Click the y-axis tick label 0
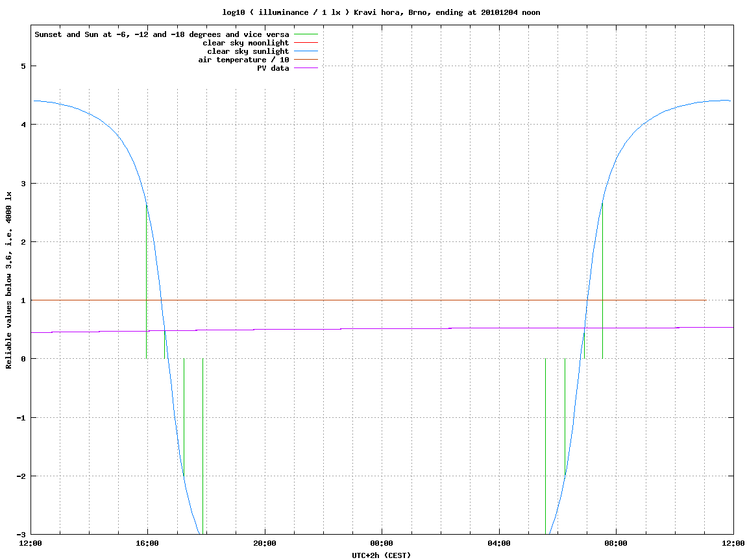Image resolution: width=747 pixels, height=560 pixels. point(23,359)
